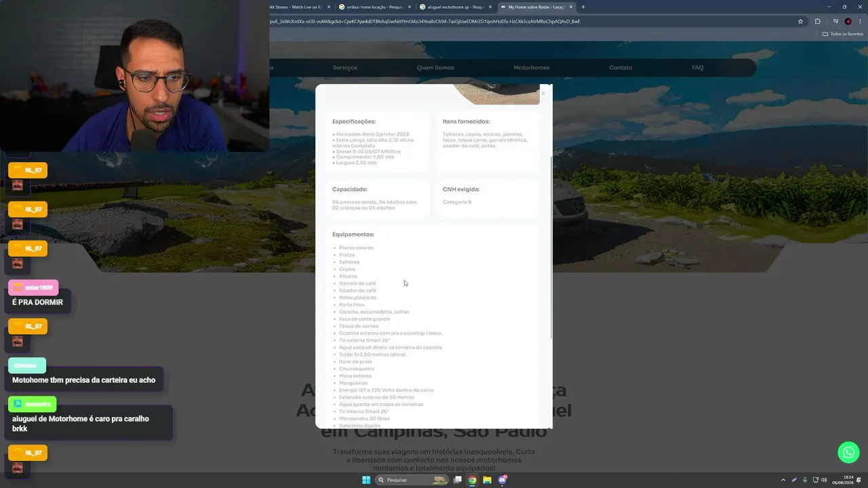Click the 'Microondas 30 litros' list item
Screen dimensions: 868x488
click(x=364, y=419)
